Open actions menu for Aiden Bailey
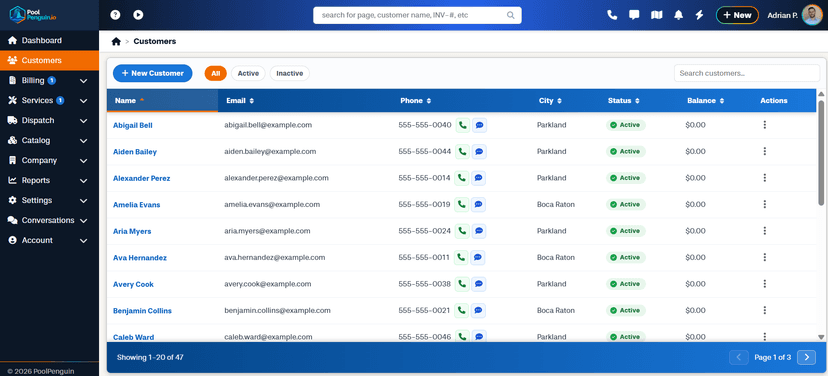 (765, 151)
